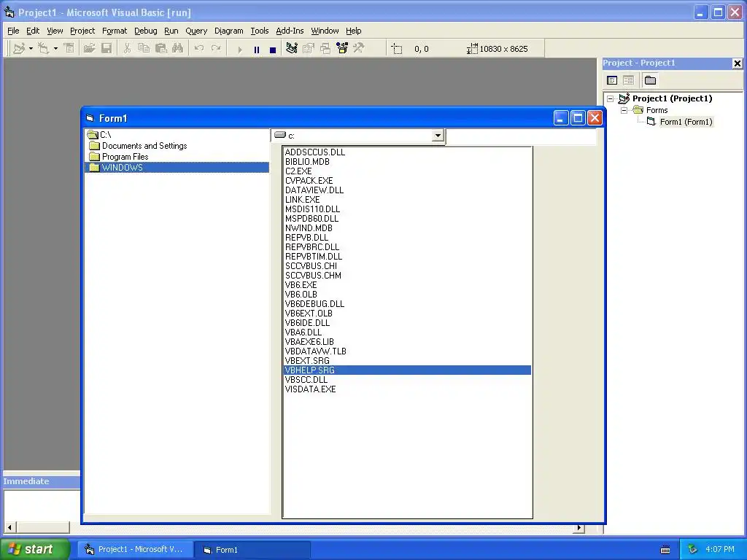Screen dimensions: 747x560
Task: Open the Window menu
Action: (x=325, y=31)
